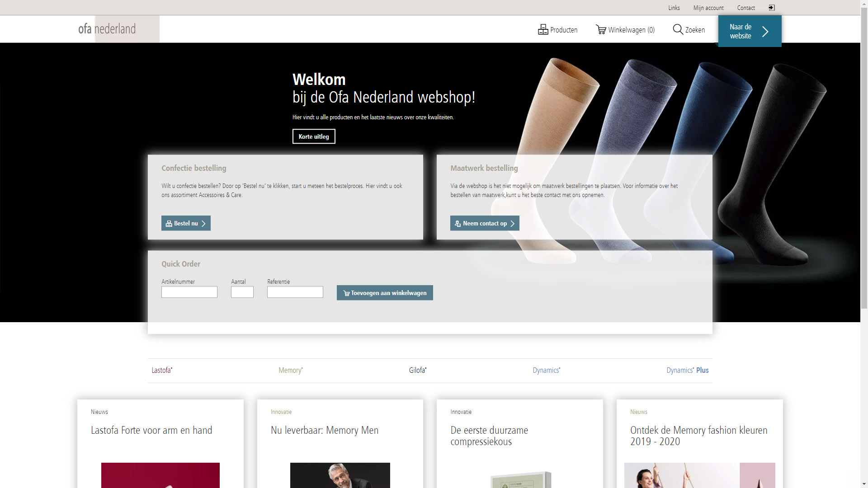Open article De eerste duurzame compressiekous
The image size is (868, 488).
tap(489, 436)
